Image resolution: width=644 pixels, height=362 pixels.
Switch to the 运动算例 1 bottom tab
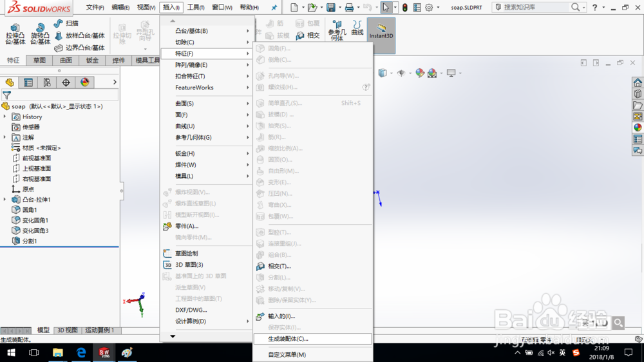99,330
